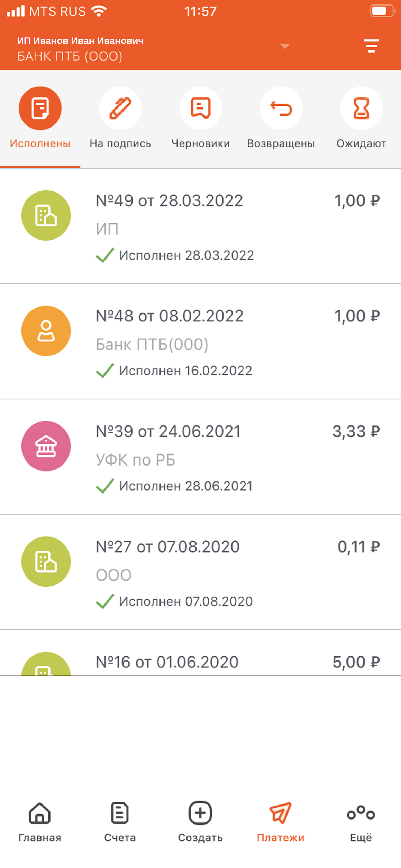Expand the account selector dropdown arrow

pos(285,46)
